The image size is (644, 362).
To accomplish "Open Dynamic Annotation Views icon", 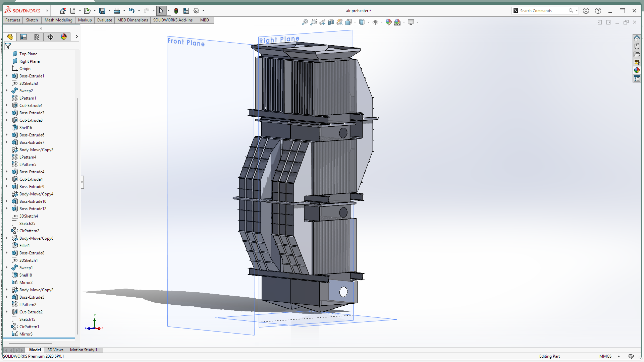I will (x=340, y=22).
